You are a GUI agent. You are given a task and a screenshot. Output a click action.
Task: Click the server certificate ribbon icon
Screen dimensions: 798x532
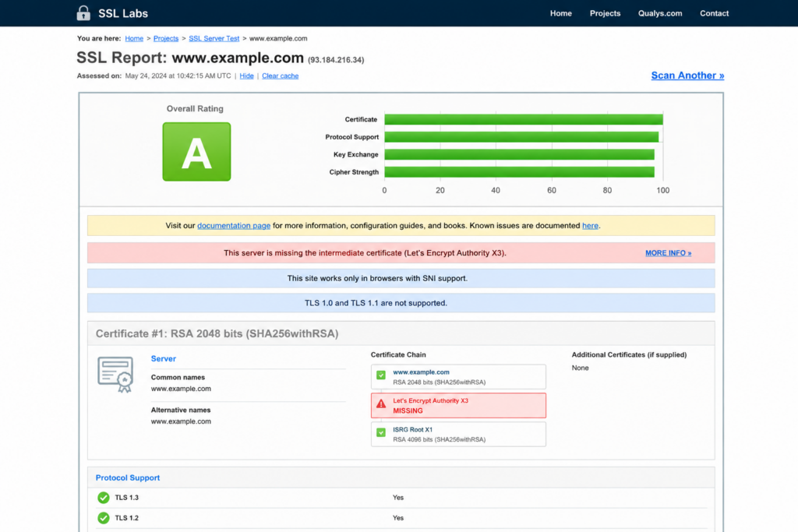115,375
